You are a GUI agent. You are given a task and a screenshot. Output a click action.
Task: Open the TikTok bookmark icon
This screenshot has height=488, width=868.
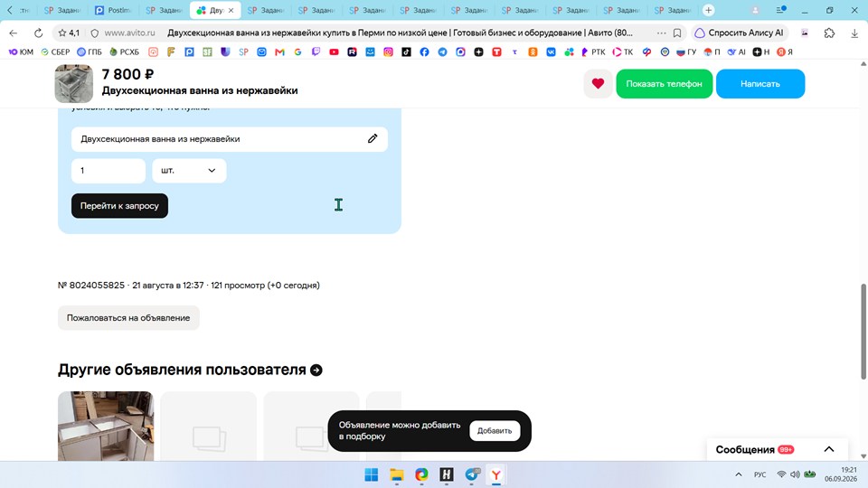[x=406, y=52]
